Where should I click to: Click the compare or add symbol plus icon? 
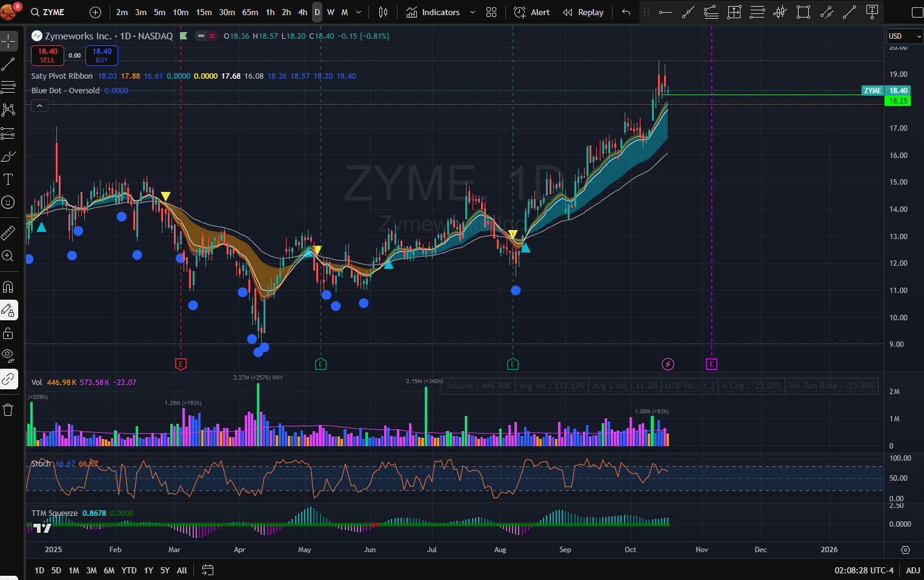pos(96,12)
